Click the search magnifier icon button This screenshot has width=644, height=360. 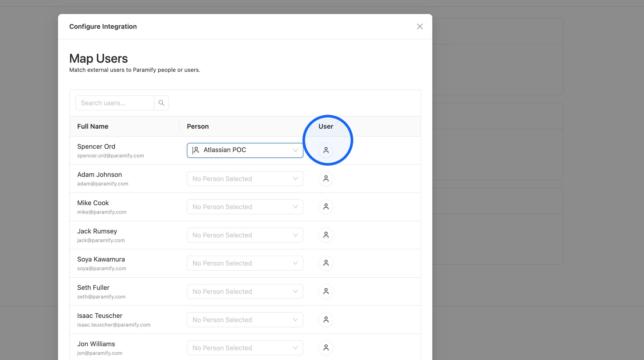pyautogui.click(x=161, y=103)
